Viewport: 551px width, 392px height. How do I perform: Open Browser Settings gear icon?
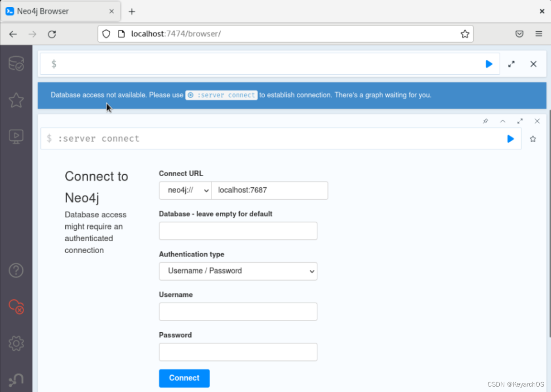[x=16, y=343]
